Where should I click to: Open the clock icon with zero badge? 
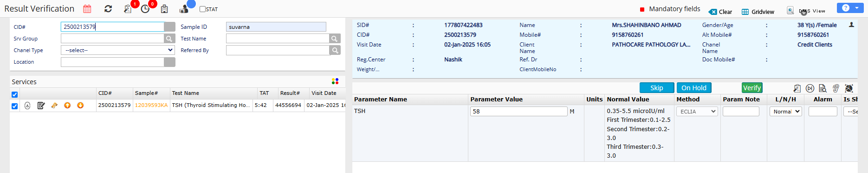(145, 9)
